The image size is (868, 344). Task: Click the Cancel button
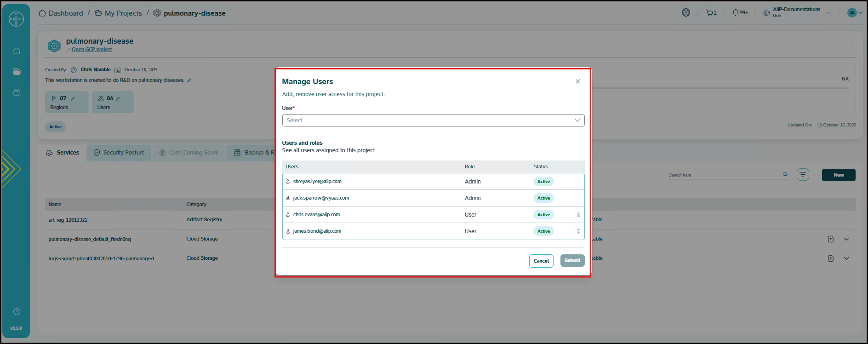541,261
